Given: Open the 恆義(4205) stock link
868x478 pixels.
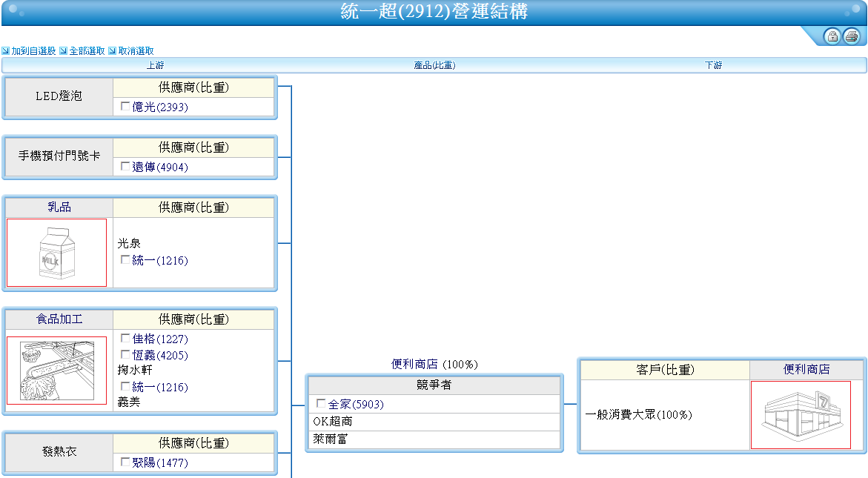Looking at the screenshot, I should coord(160,355).
